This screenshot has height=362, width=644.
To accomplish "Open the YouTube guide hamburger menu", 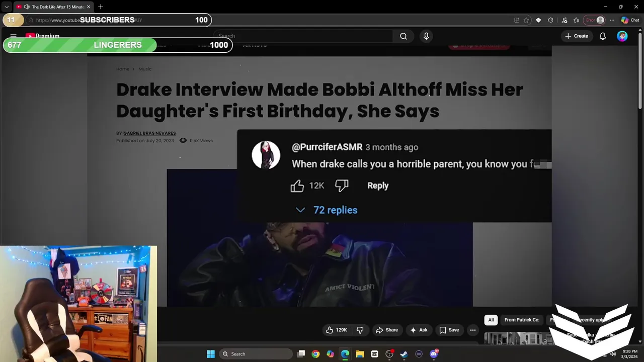I will click(14, 36).
